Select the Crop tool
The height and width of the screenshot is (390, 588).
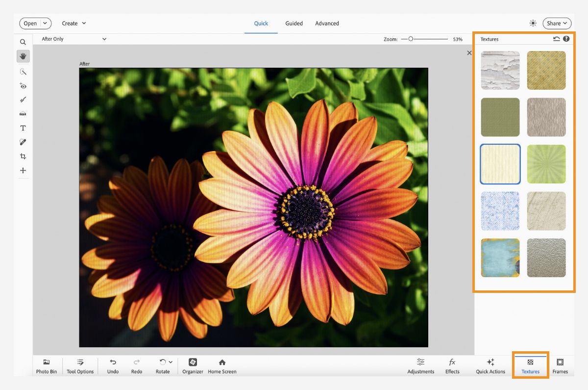pos(23,156)
